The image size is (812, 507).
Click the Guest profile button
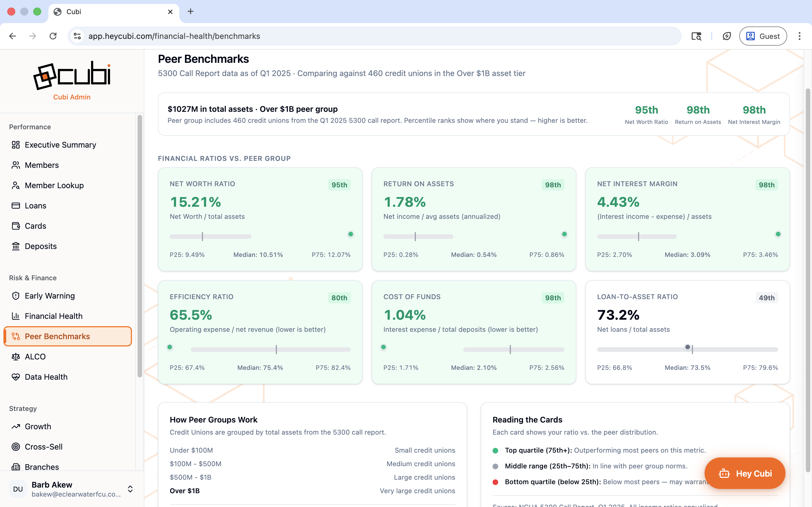763,36
